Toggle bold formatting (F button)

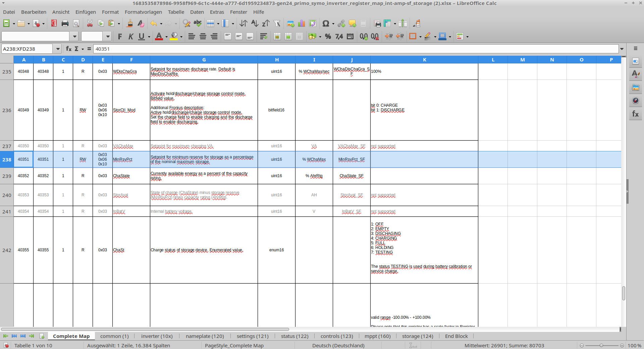(x=120, y=37)
